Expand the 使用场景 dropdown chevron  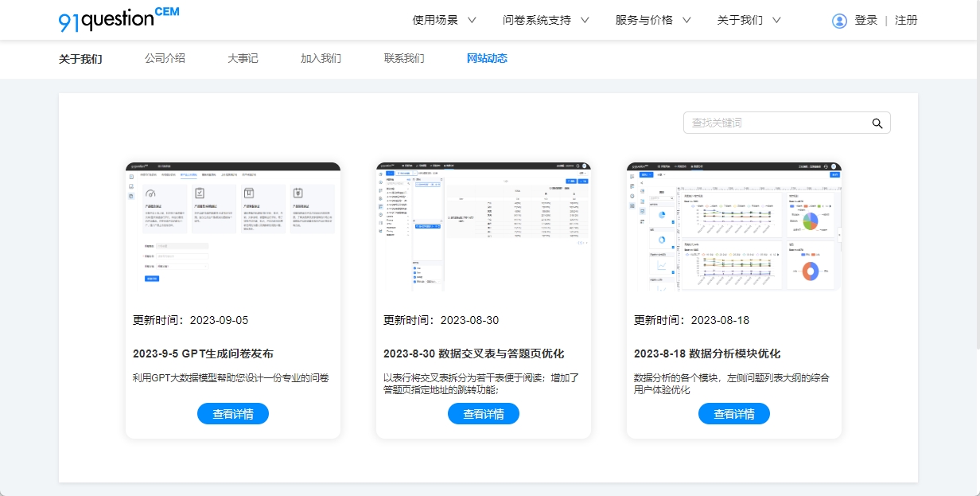coord(472,20)
